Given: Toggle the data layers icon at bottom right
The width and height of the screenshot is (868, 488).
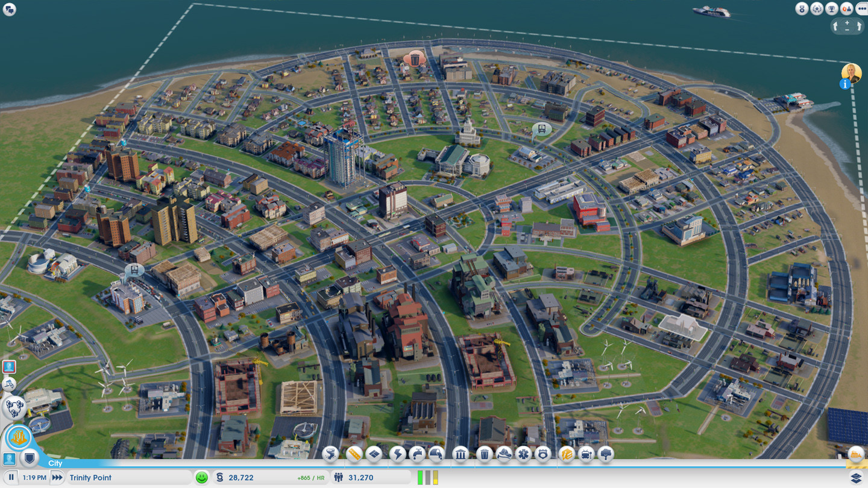Looking at the screenshot, I should pyautogui.click(x=856, y=478).
